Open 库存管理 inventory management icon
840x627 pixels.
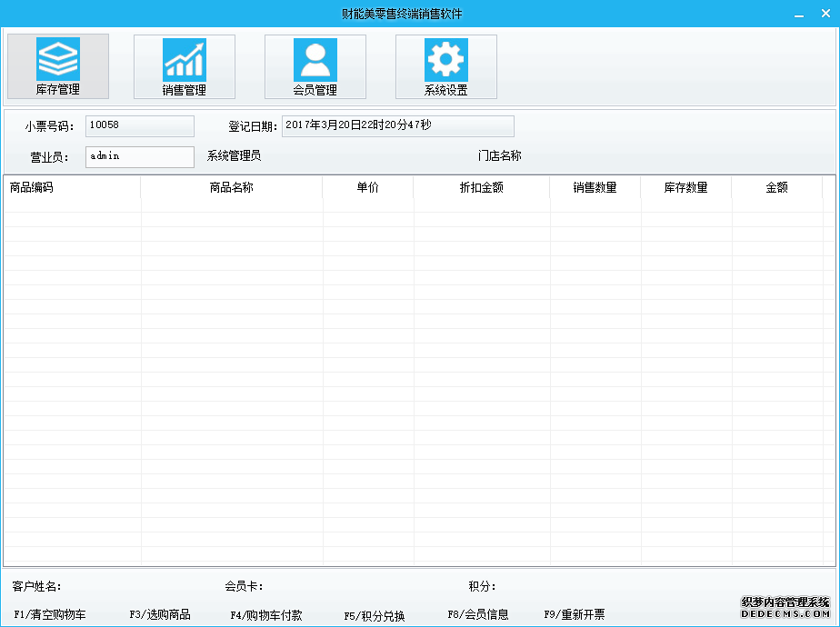tap(58, 66)
